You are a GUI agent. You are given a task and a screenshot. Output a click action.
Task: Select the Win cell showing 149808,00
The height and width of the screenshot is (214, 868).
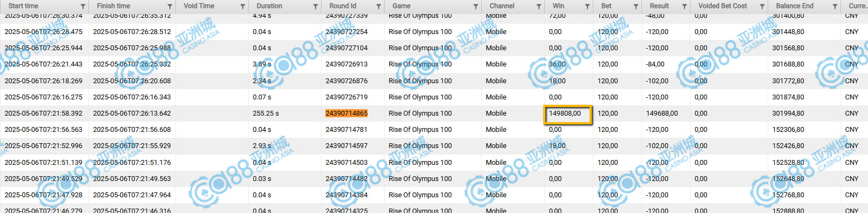(x=568, y=114)
